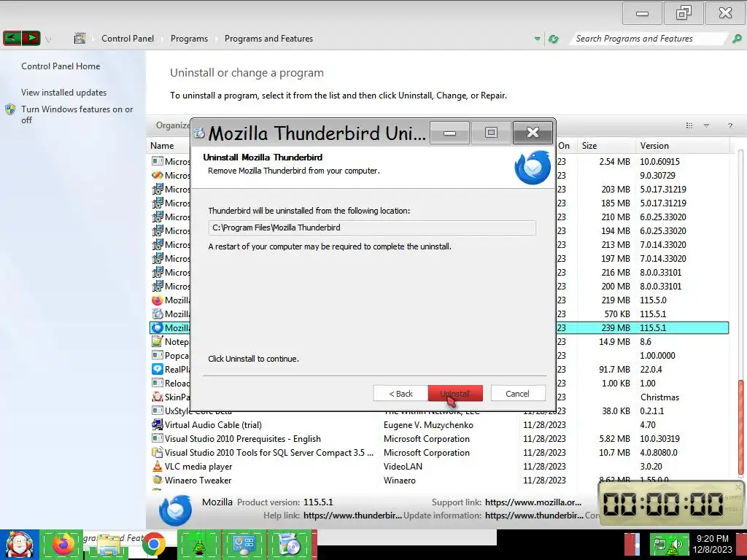This screenshot has width=747, height=560.
Task: Click the change view icon in toolbar
Action: [689, 125]
